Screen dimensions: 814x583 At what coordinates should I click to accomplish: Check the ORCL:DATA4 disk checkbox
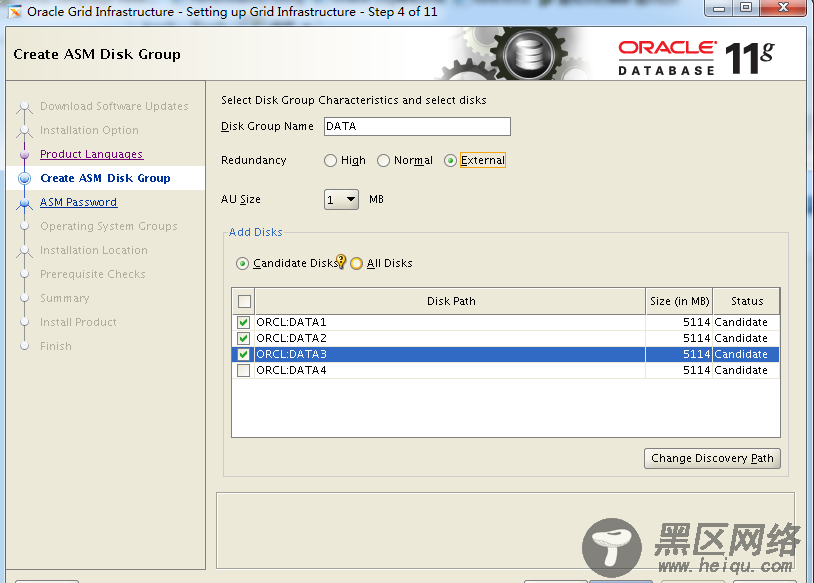[x=243, y=371]
